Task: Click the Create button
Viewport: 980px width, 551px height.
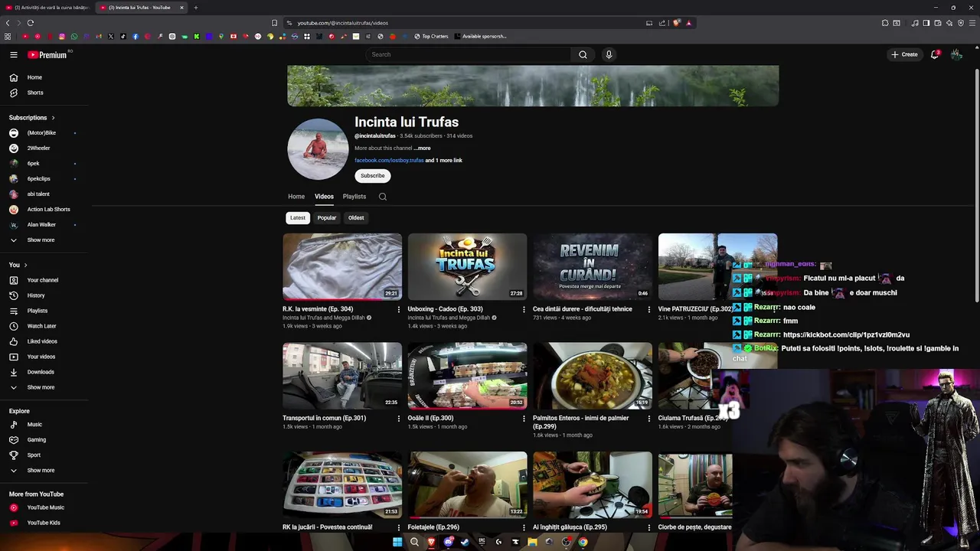Action: [904, 54]
